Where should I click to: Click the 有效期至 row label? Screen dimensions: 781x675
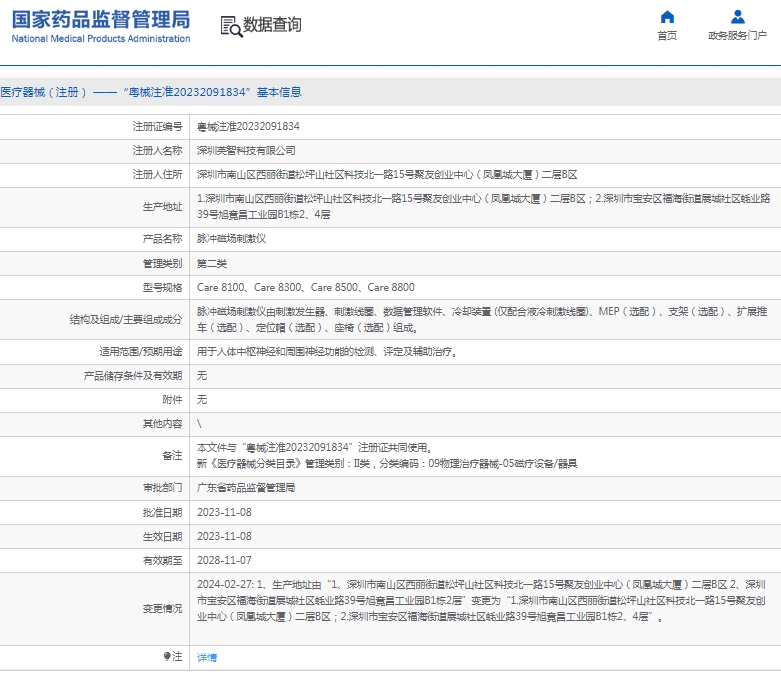(x=162, y=560)
